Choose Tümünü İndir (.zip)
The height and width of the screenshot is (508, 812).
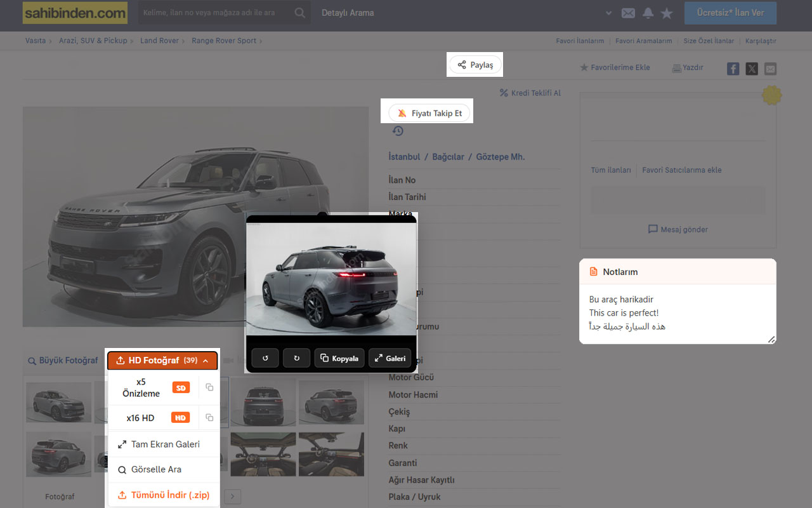click(163, 495)
